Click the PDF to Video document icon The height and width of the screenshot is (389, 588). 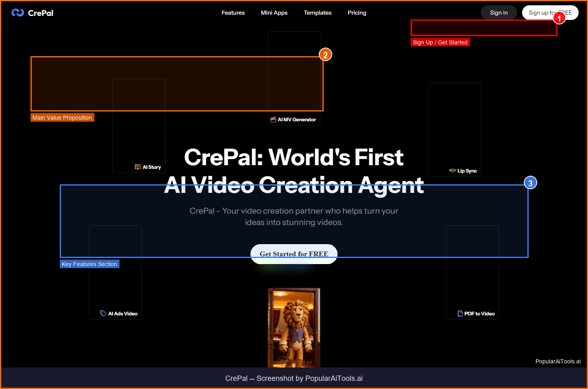460,314
